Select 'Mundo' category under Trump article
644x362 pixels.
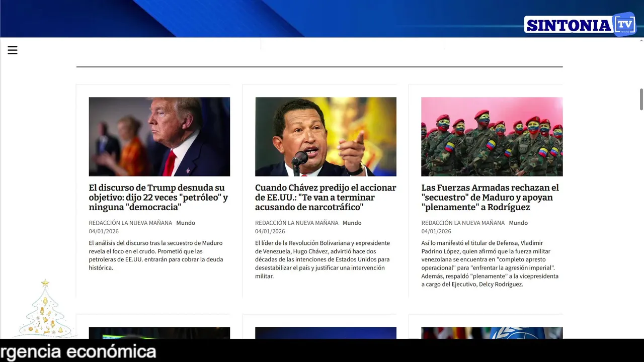tap(186, 223)
